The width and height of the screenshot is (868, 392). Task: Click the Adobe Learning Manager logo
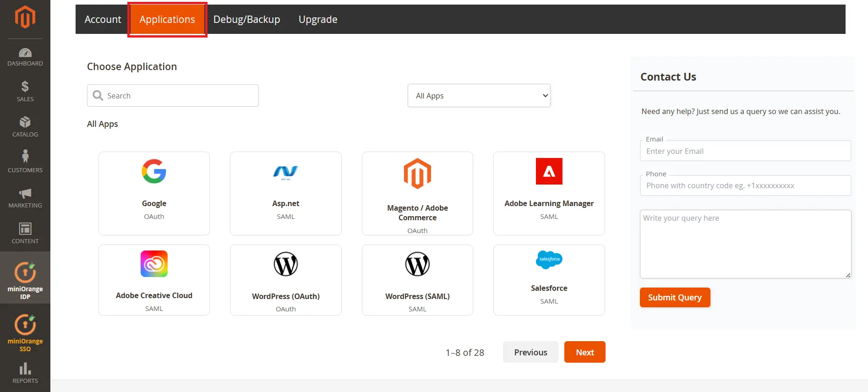coord(549,171)
